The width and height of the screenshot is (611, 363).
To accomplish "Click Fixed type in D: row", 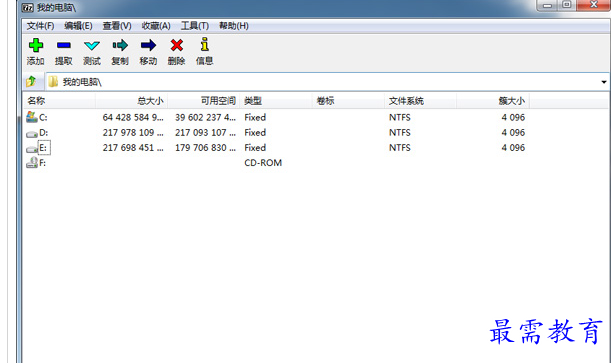I will 255,132.
